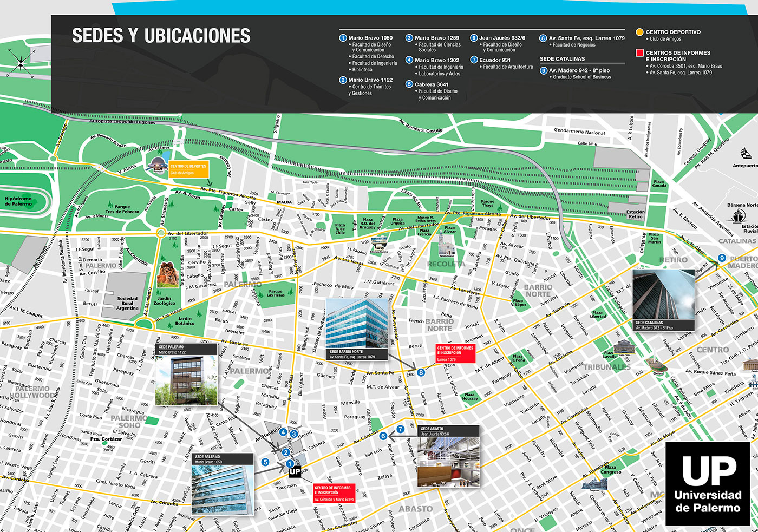Click legend marker 1 for Mario Bravo 1050
The width and height of the screenshot is (758, 532).
click(x=343, y=38)
